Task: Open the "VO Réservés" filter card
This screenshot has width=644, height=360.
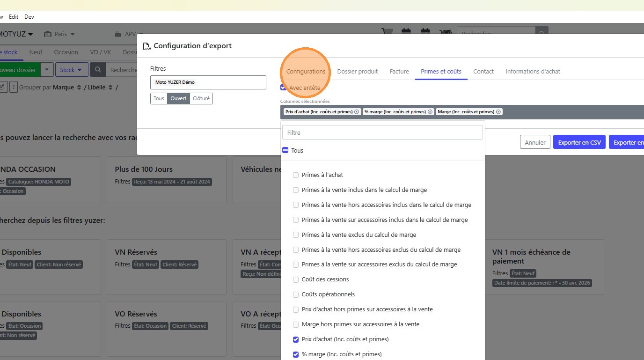Action: pyautogui.click(x=166, y=329)
